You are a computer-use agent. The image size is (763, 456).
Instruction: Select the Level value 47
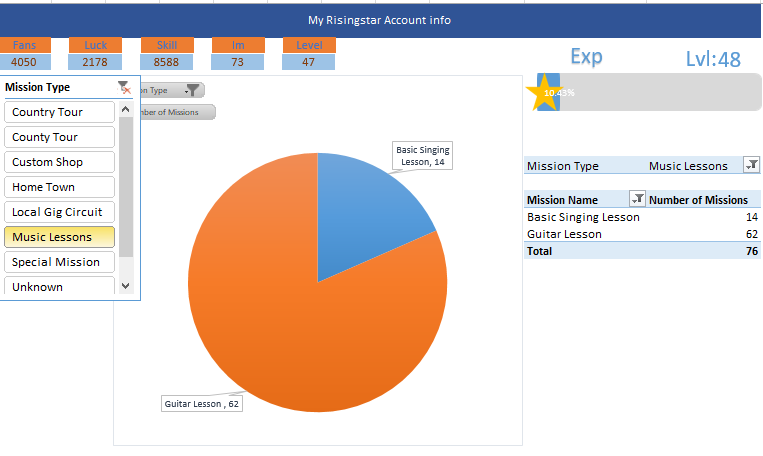coord(309,62)
